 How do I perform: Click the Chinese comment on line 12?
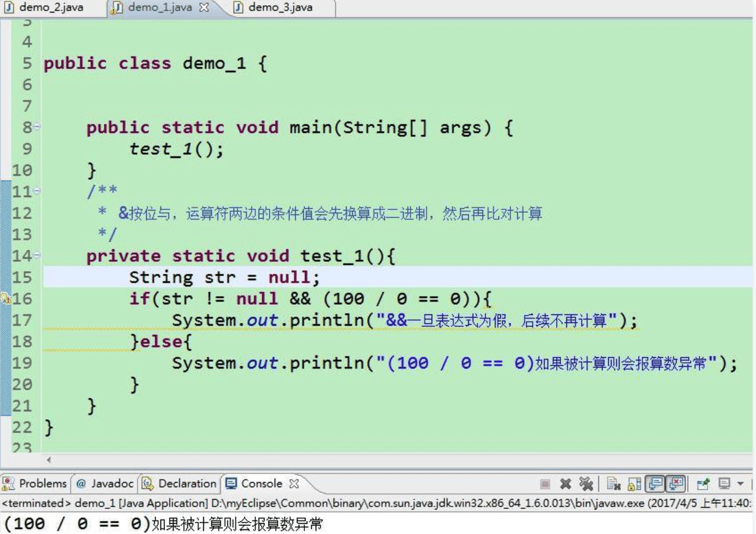(x=330, y=213)
